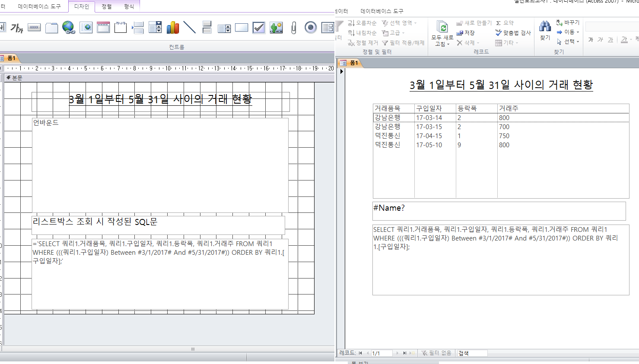Select the Option Button radio control

pyautogui.click(x=311, y=28)
